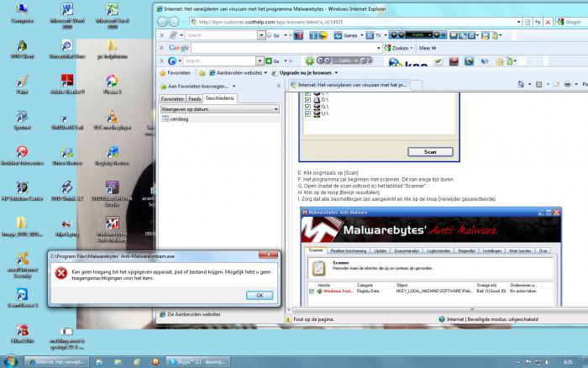Screen dimensions: 588x368
Task: Toggle the U:\ drive checkbox in the tutorial image
Action: (307, 113)
